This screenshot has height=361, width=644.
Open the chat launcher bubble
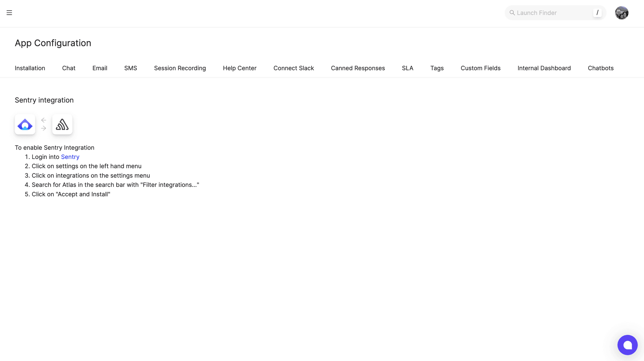tap(627, 345)
